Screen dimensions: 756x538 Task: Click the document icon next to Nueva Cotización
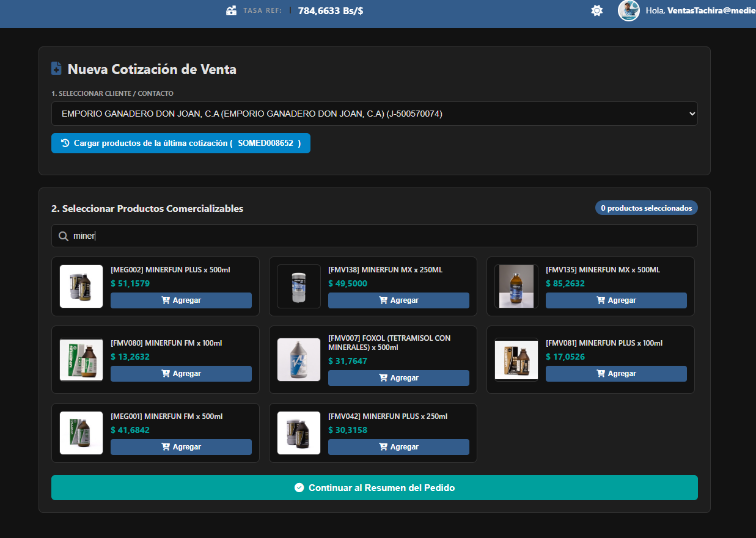[56, 68]
